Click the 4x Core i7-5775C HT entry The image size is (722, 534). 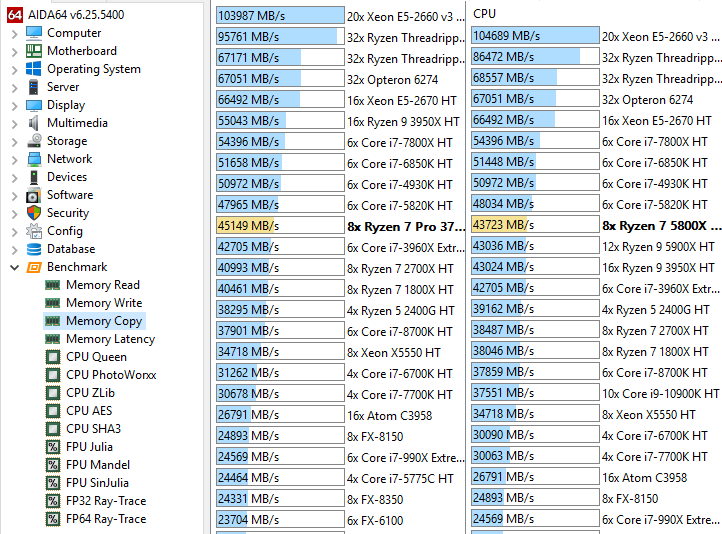click(400, 479)
